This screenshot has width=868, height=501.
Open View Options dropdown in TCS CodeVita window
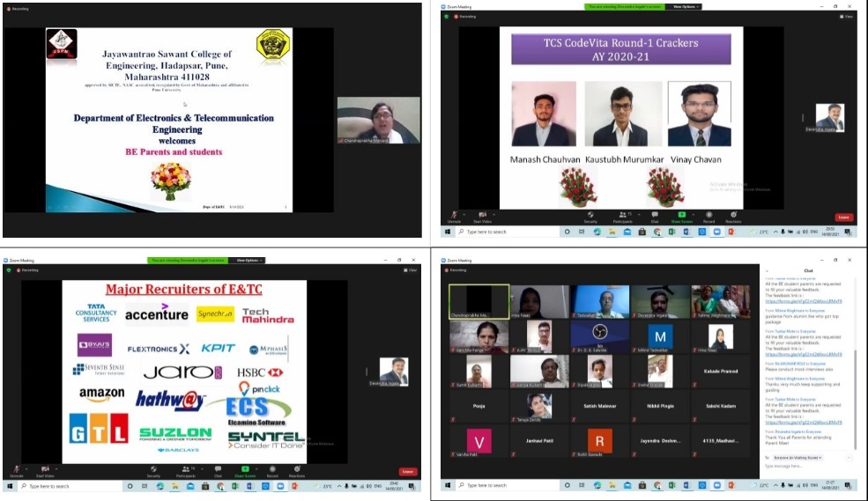(686, 7)
